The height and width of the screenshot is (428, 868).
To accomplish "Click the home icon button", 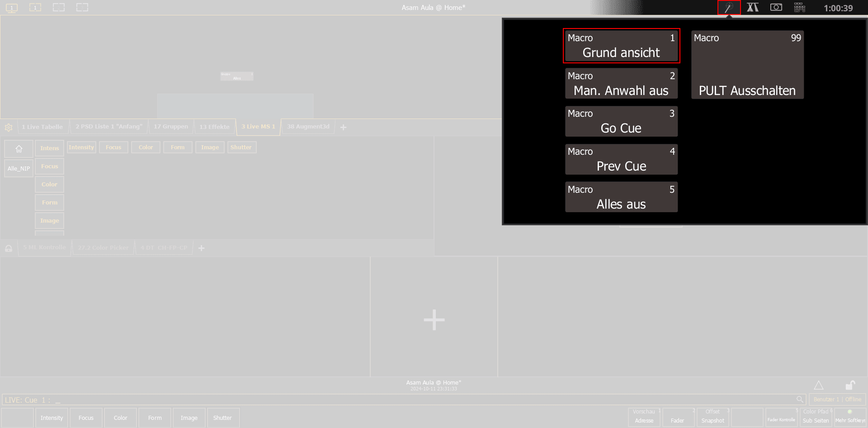I will click(19, 149).
